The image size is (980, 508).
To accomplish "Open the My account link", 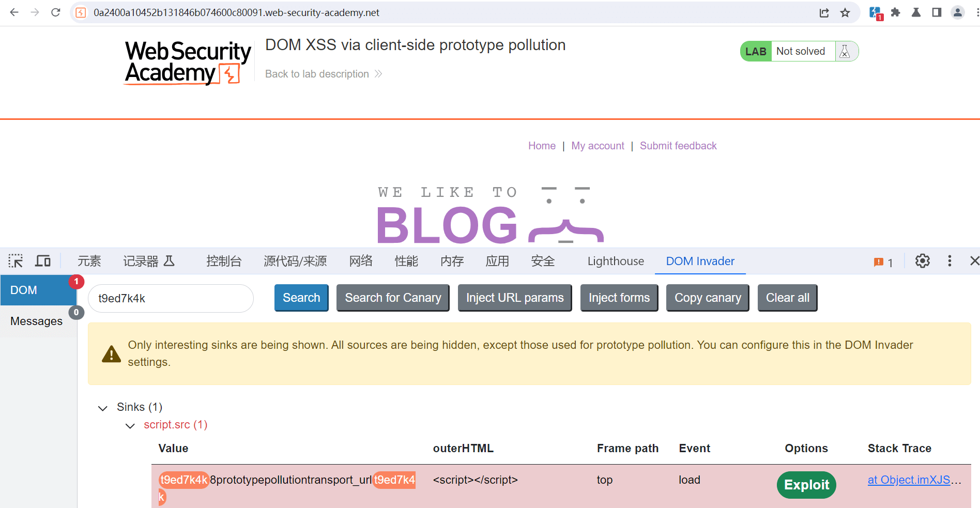I will pyautogui.click(x=598, y=146).
